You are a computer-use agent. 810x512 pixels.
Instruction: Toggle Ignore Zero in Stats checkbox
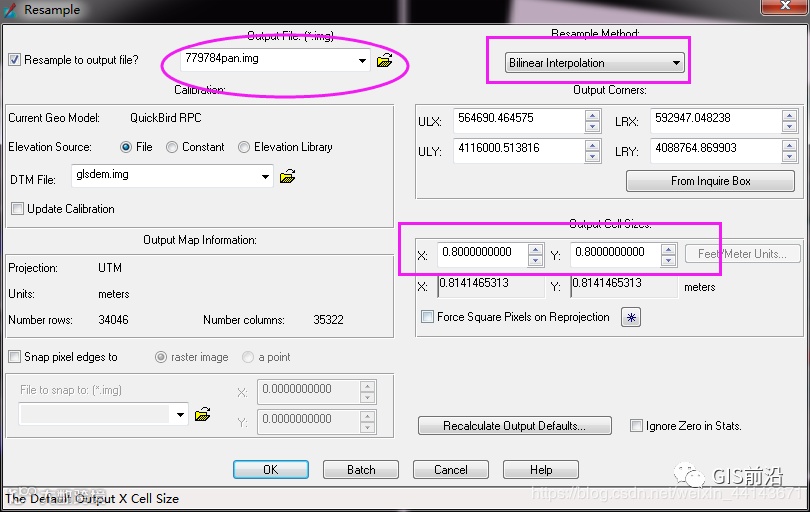636,426
